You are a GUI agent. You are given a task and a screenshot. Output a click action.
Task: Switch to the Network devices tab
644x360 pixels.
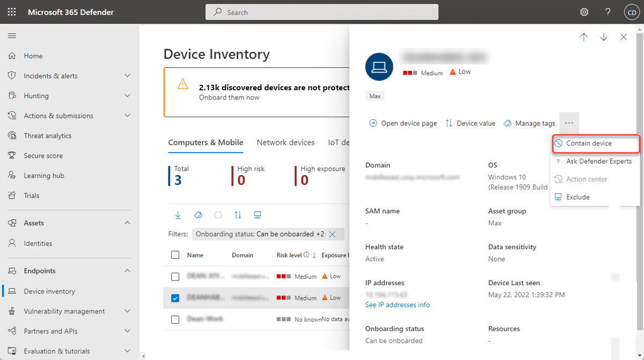tap(286, 142)
